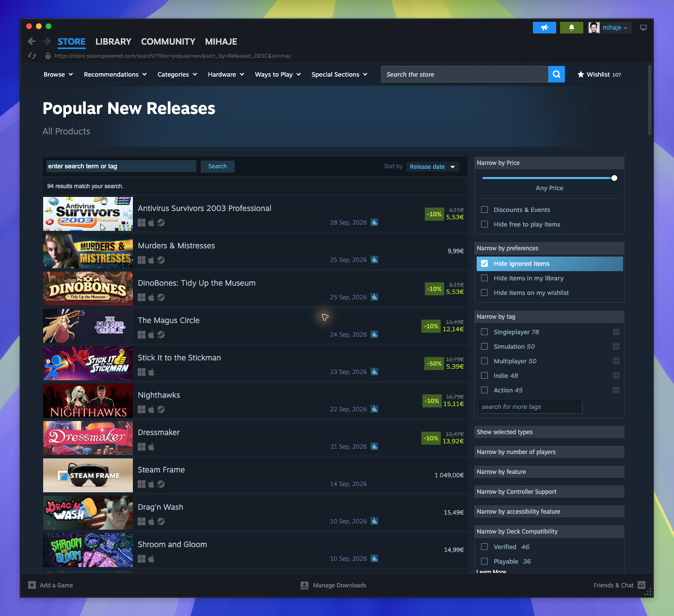The width and height of the screenshot is (674, 616).
Task: Exclude the Singleplayer tag with its minus icon
Action: (x=616, y=332)
